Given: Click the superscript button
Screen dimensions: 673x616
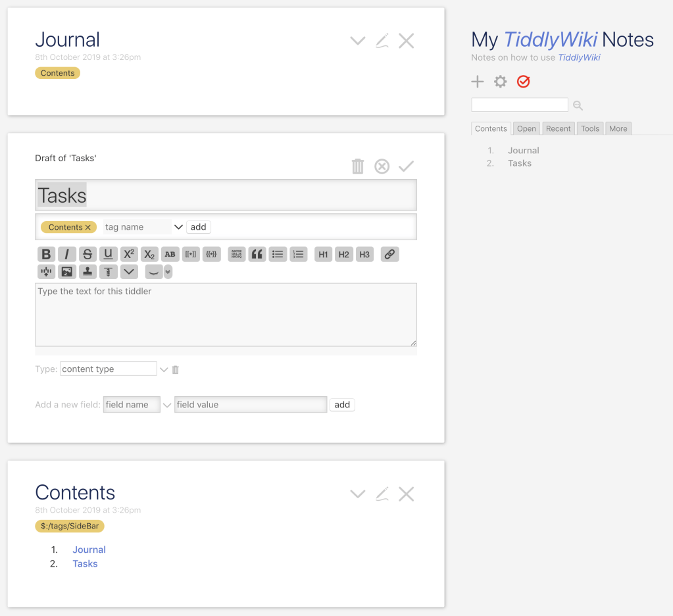Looking at the screenshot, I should (x=129, y=255).
